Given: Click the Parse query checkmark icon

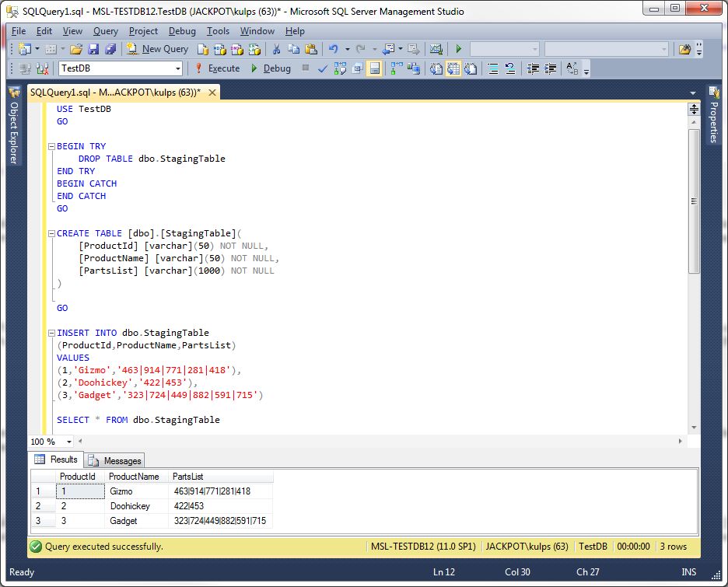Looking at the screenshot, I should [323, 68].
